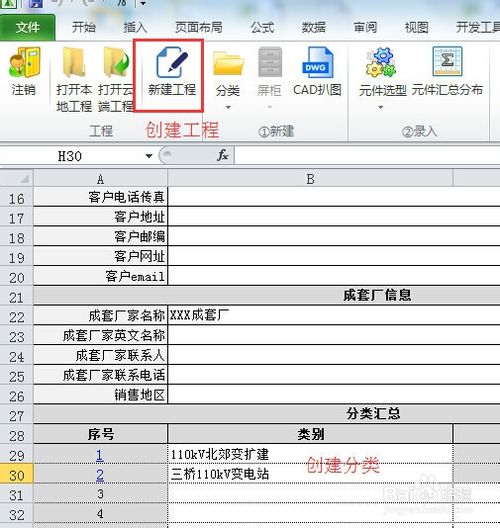Select cell 客户邮编
Image resolution: width=500 pixels, height=528 pixels.
pos(100,236)
